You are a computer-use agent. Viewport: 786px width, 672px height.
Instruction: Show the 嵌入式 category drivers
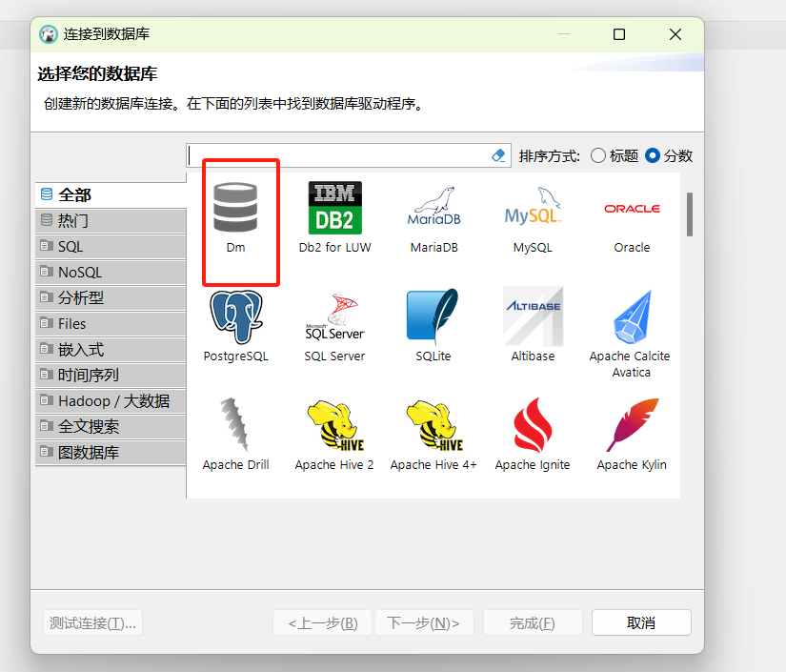point(111,350)
